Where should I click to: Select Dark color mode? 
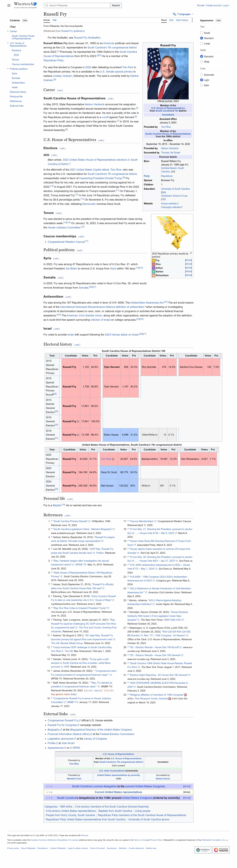click(x=202, y=85)
